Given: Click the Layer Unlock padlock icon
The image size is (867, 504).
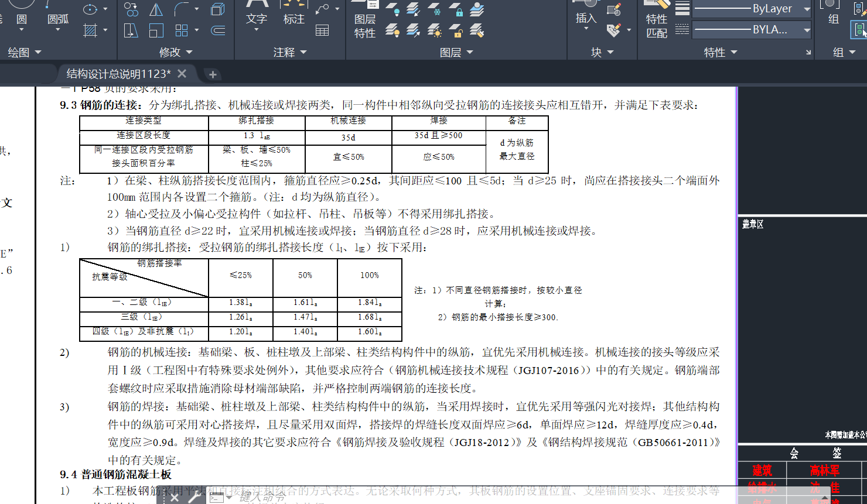Looking at the screenshot, I should coord(456,30).
